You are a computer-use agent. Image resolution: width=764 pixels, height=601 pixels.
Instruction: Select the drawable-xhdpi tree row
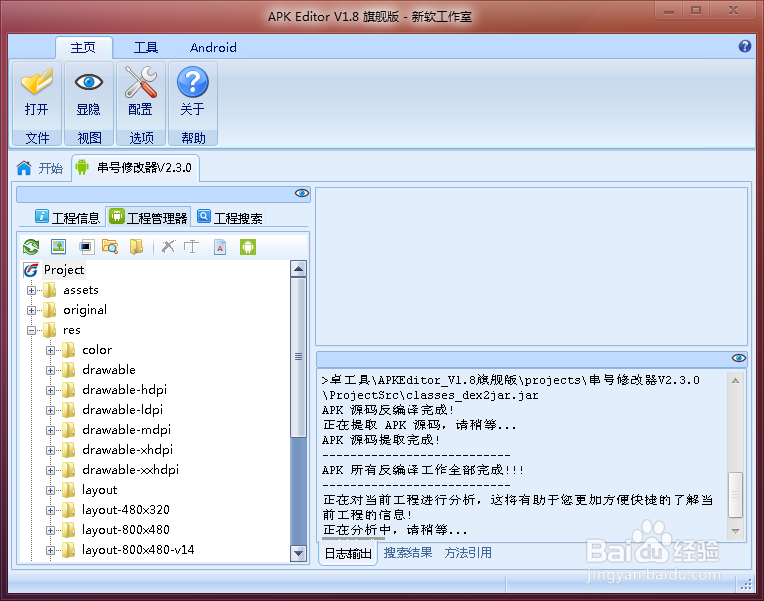[x=127, y=450]
